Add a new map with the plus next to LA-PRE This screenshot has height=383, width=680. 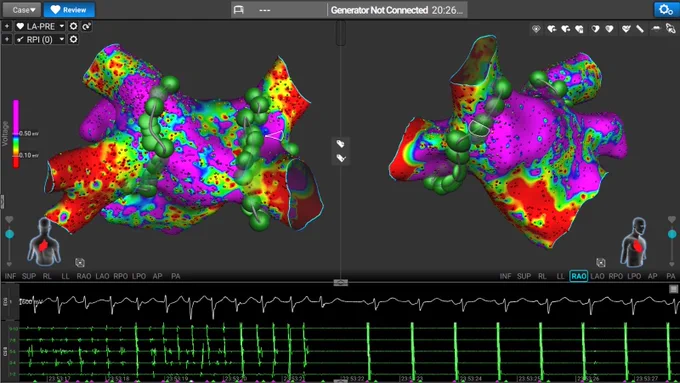click(7, 26)
